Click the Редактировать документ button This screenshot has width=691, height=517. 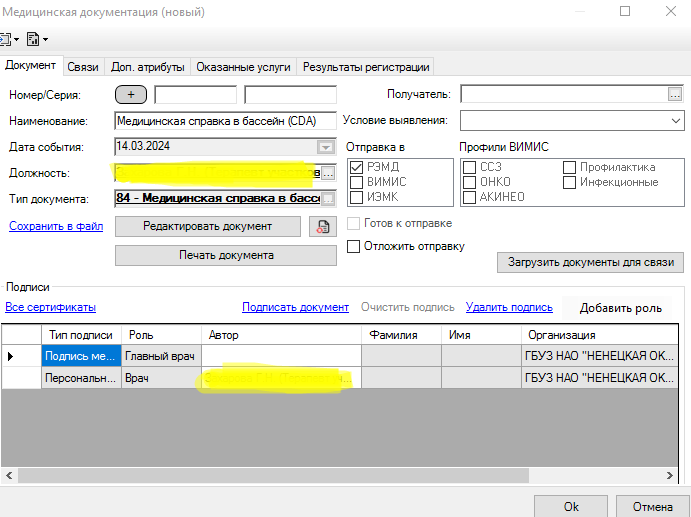208,226
